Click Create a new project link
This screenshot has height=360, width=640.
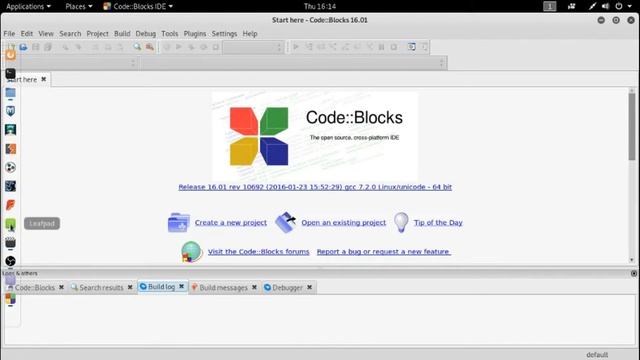coord(231,222)
